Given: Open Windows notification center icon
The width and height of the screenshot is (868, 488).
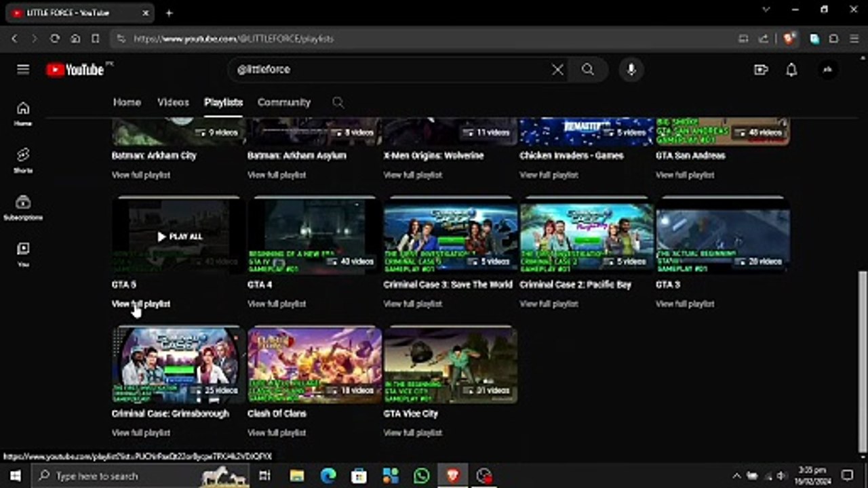Looking at the screenshot, I should 847,476.
